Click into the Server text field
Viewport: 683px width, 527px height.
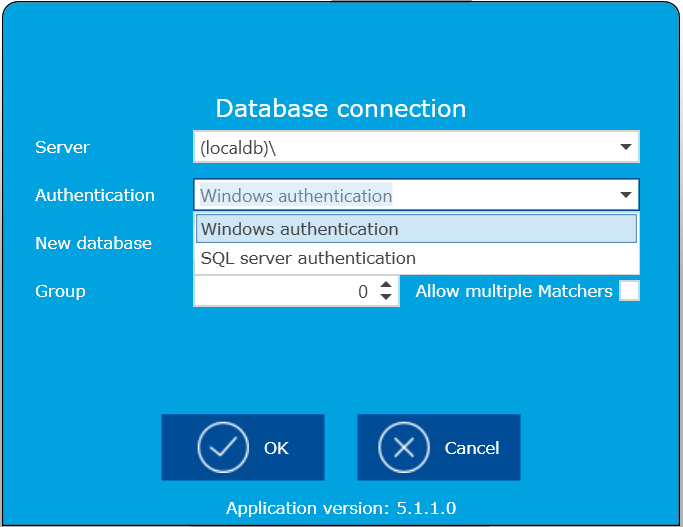pos(400,147)
